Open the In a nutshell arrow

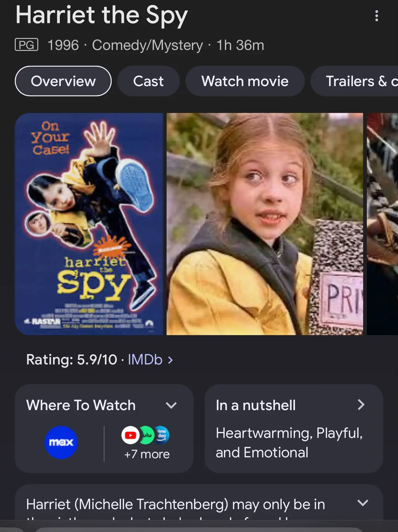click(x=361, y=405)
